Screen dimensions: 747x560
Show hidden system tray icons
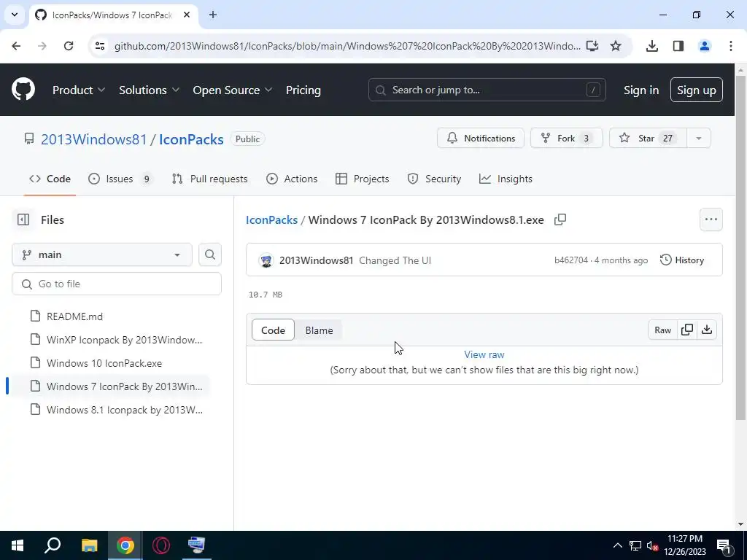tap(617, 545)
